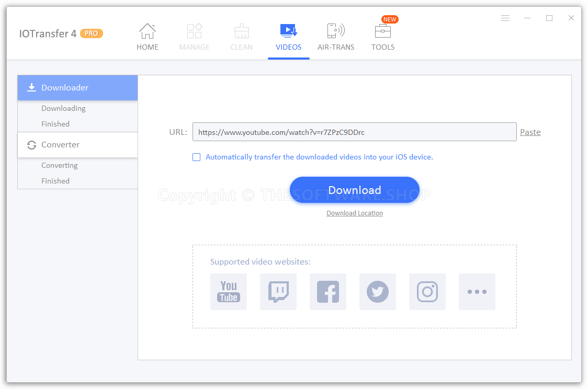Click the IOTransfer 4 logo text
This screenshot has width=588, height=389.
[48, 34]
